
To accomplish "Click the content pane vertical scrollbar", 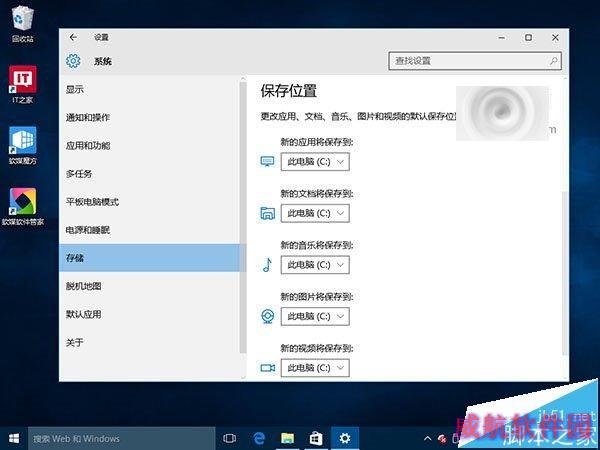I will (565, 274).
